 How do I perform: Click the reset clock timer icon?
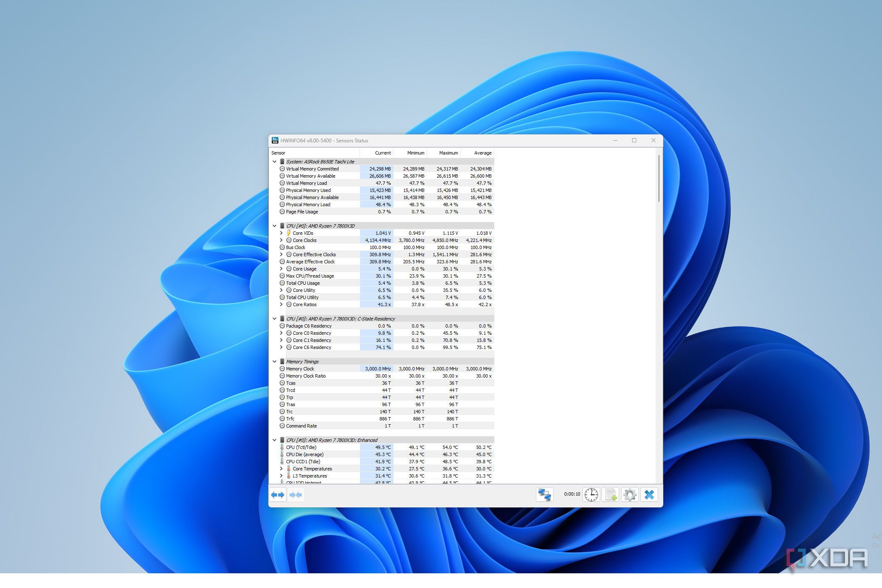[591, 495]
